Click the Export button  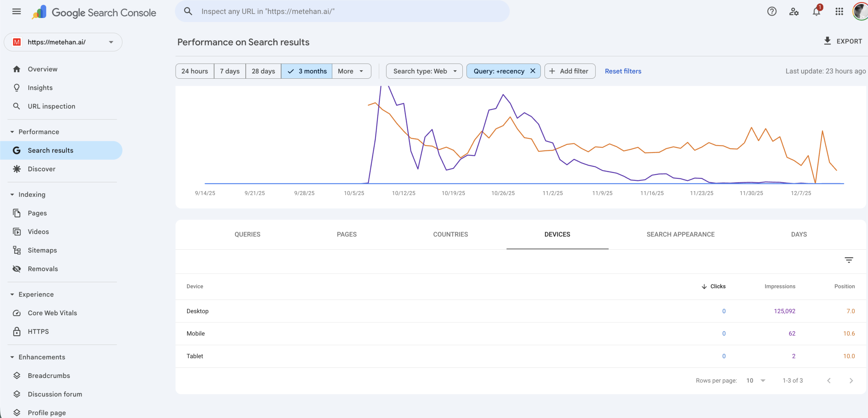point(843,41)
